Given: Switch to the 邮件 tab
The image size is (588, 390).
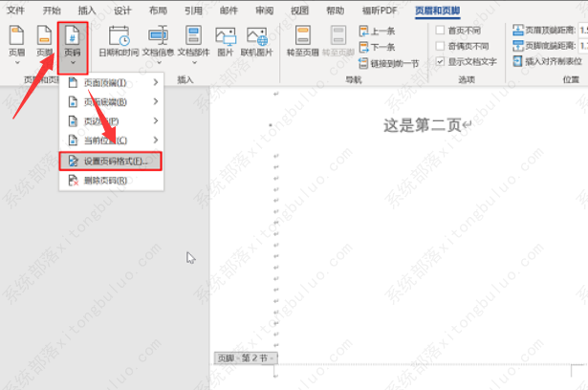Looking at the screenshot, I should pos(229,11).
